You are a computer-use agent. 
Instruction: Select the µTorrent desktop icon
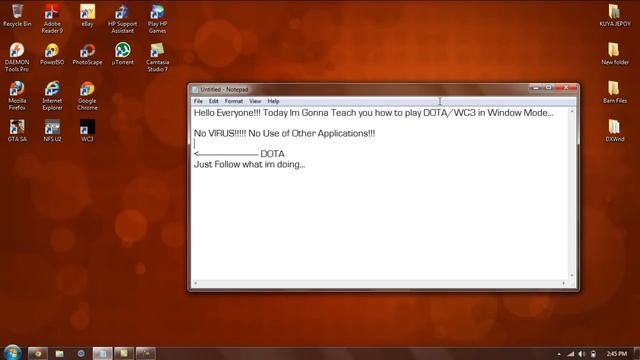pyautogui.click(x=122, y=53)
